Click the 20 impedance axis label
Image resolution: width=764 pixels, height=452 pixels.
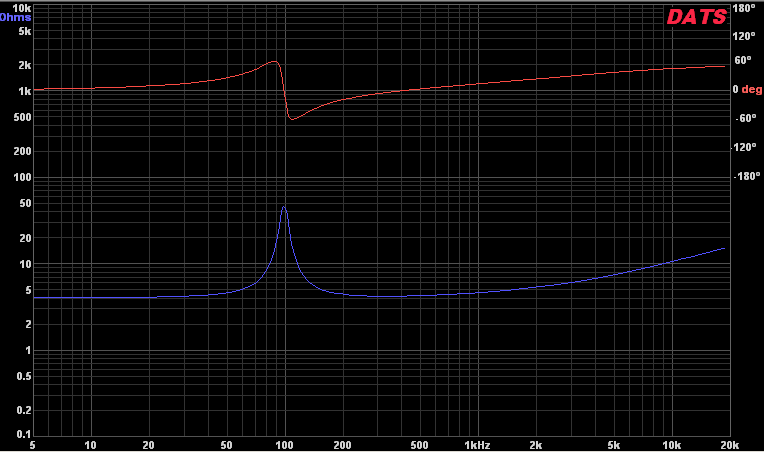[x=25, y=238]
